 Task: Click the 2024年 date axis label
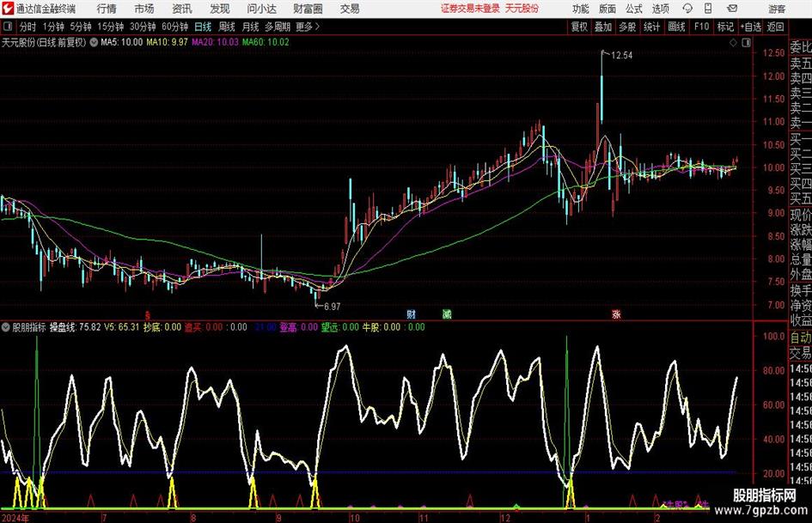15,518
